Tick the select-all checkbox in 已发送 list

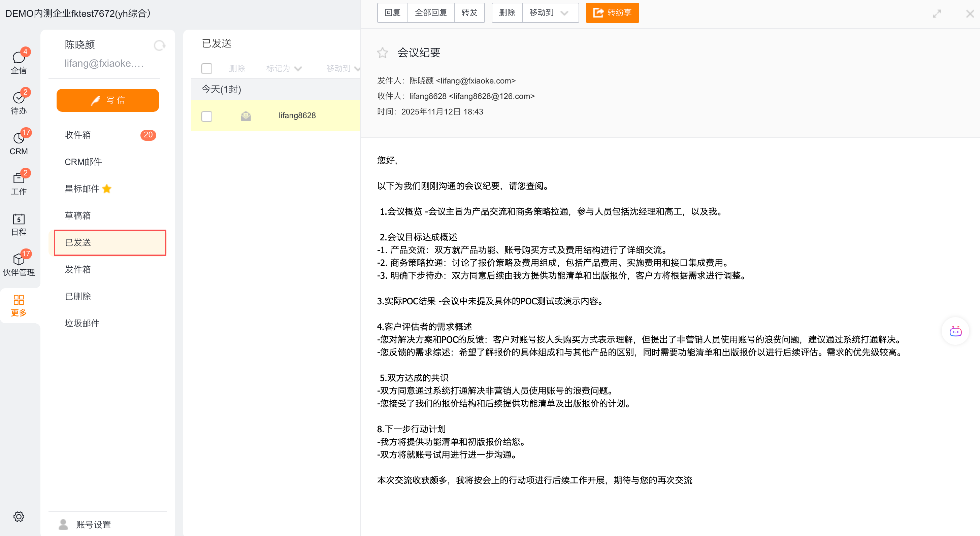[206, 68]
